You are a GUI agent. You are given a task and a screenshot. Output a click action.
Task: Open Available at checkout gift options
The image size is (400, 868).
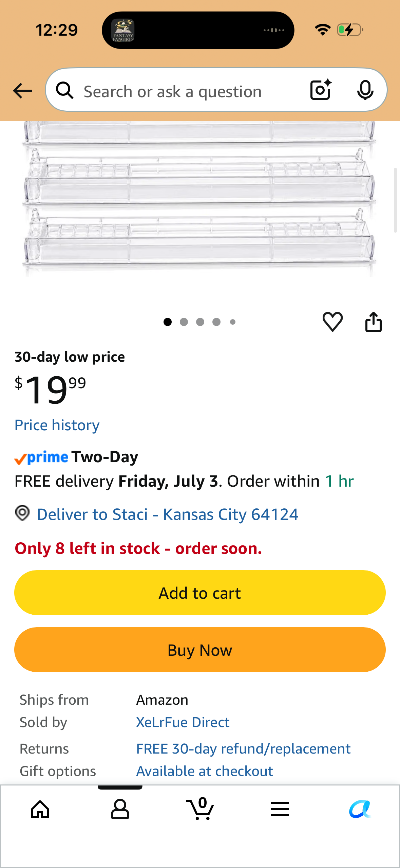click(x=205, y=771)
